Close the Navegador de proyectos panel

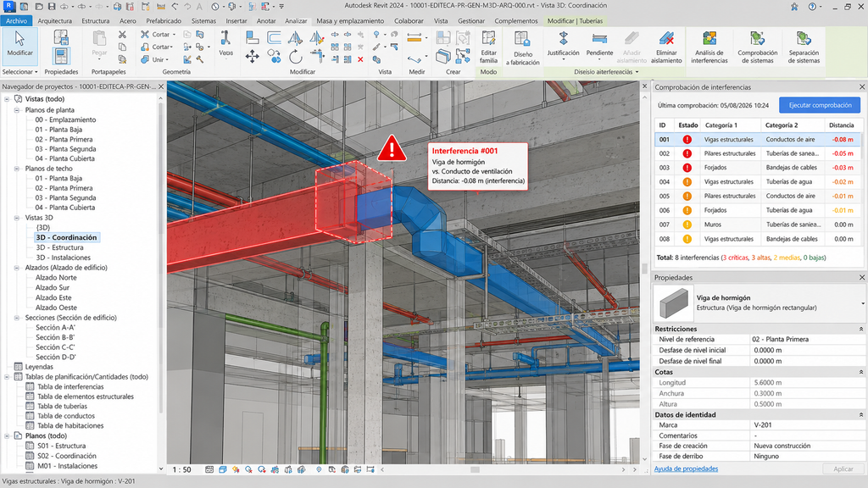(161, 86)
